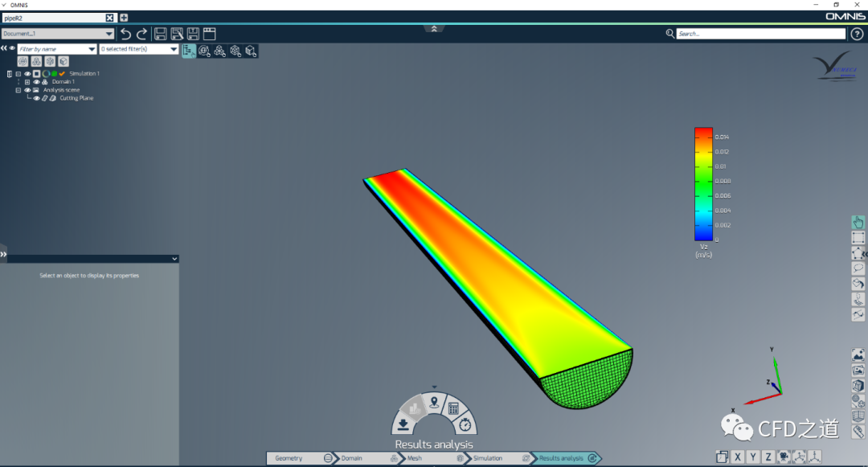Select the mesh picking mode icon
This screenshot has width=868, height=467.
tap(235, 51)
